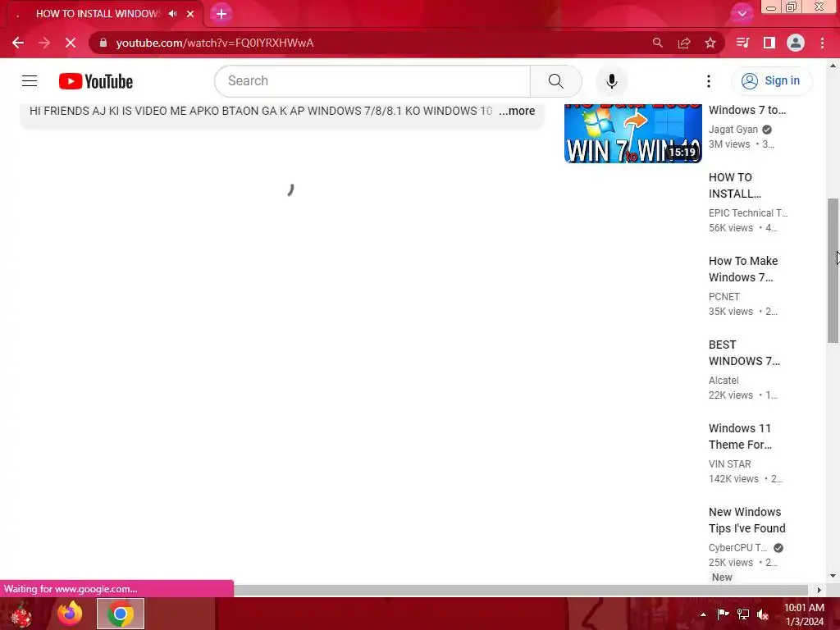This screenshot has width=840, height=630.
Task: Open BEST WINDOWS 7... video
Action: 744,353
